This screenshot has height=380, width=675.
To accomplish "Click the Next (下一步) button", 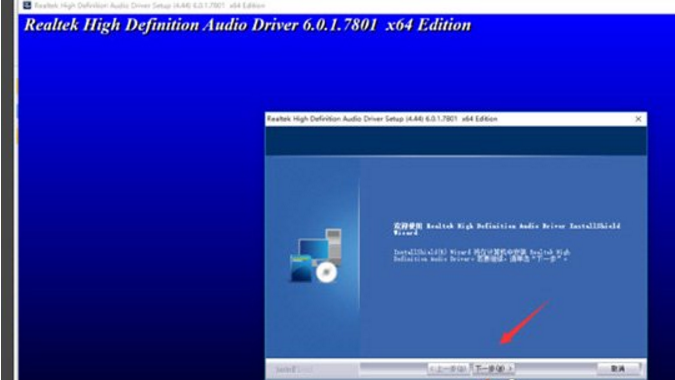I will pos(493,369).
